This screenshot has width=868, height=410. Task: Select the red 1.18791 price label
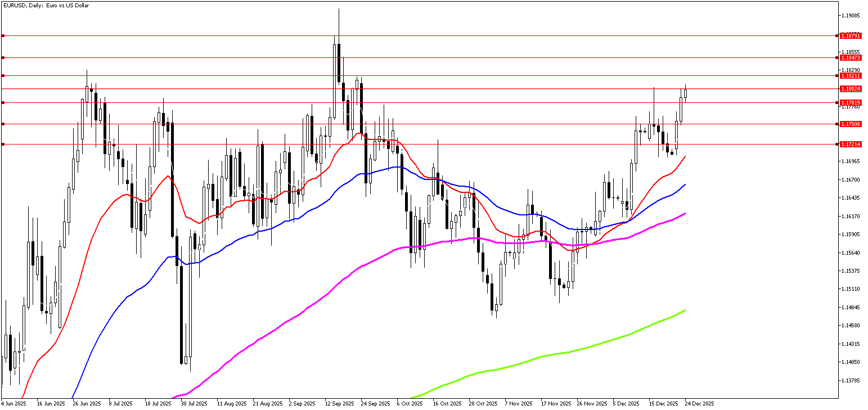point(851,35)
